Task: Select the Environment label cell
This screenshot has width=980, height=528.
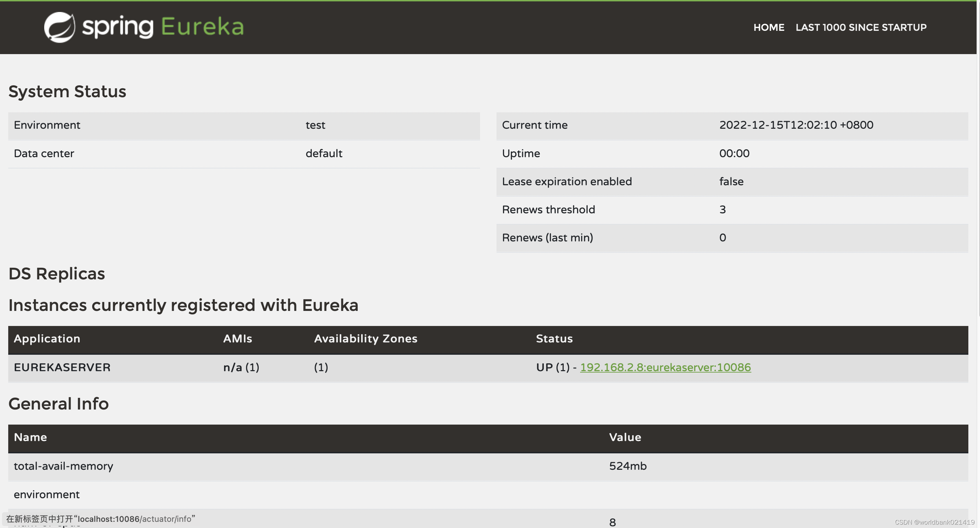Action: pos(47,125)
